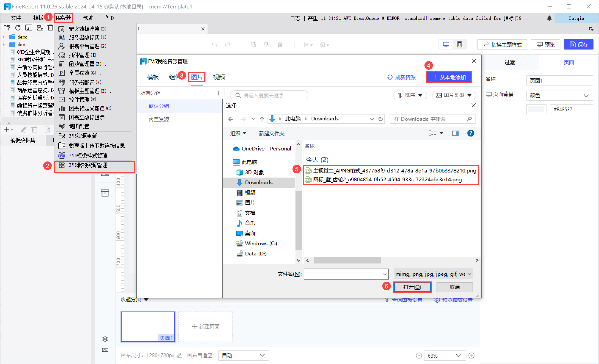The width and height of the screenshot is (599, 364).
Task: Click the new folder icon in the left toolbar
Action: (x=7, y=28)
